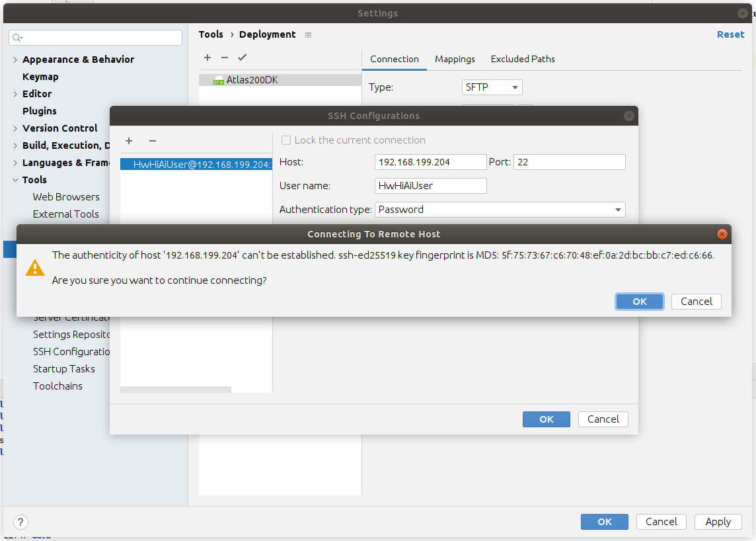Toggle Lock the current connection checkbox

(x=286, y=140)
